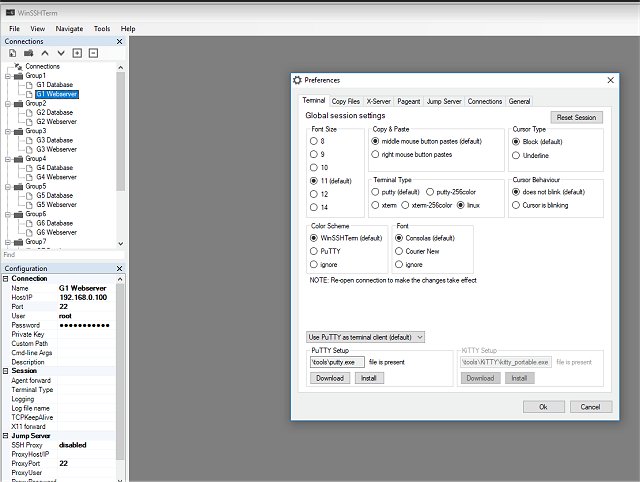Click the Preferences gear icon
Image resolution: width=640 pixels, height=482 pixels.
pyautogui.click(x=298, y=80)
